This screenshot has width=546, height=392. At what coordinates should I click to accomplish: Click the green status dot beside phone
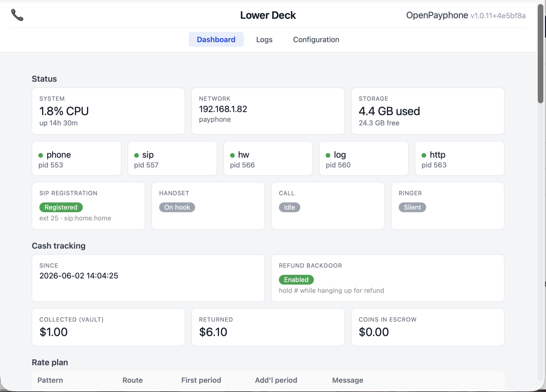pos(41,155)
